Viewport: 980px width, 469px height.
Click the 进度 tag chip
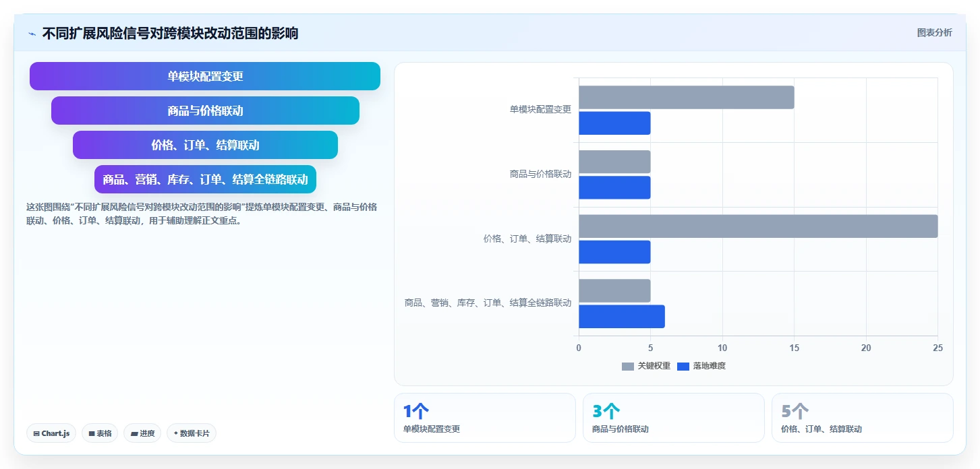tap(142, 433)
